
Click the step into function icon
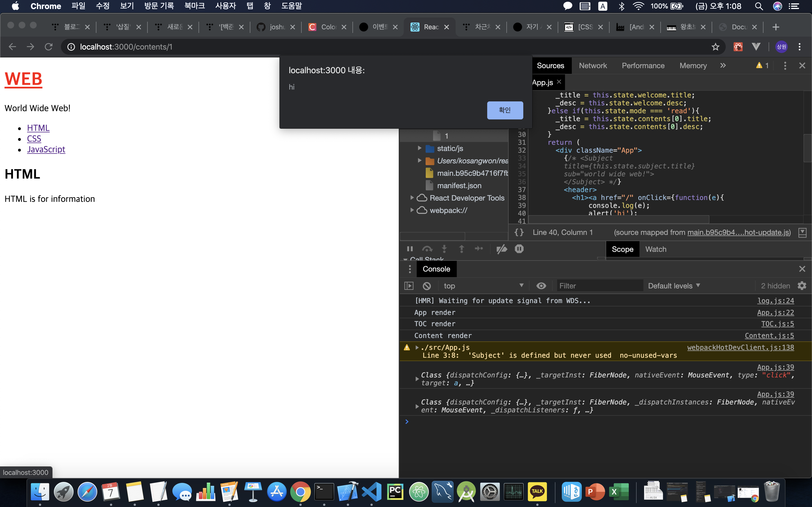click(444, 249)
